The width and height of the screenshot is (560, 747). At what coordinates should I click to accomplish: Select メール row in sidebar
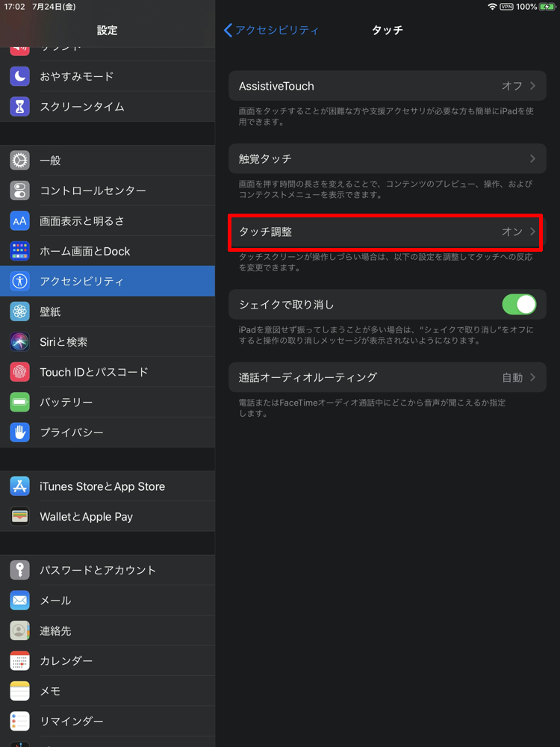(x=107, y=601)
